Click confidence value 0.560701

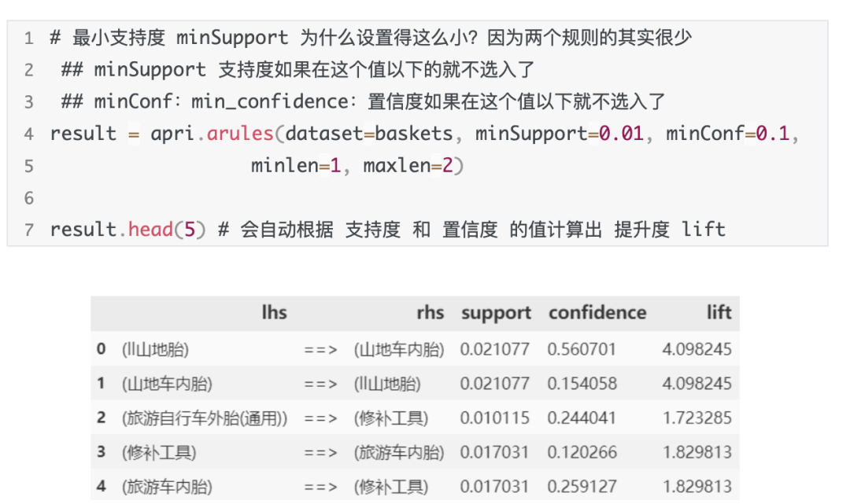582,348
